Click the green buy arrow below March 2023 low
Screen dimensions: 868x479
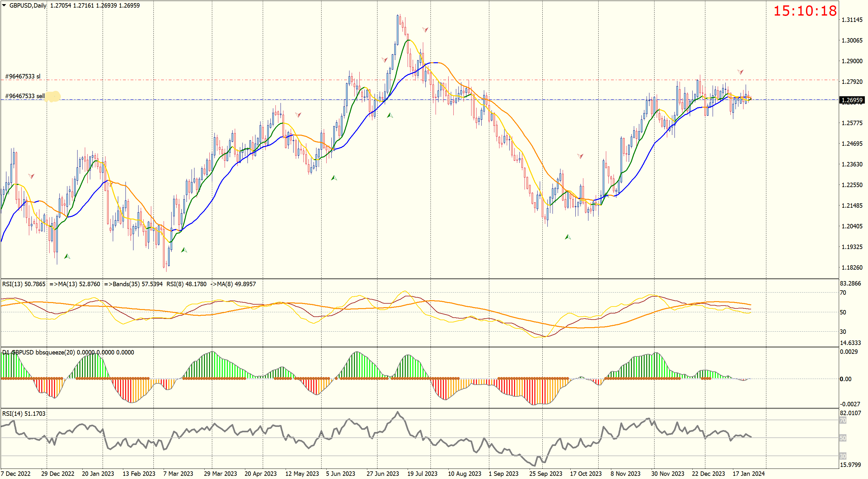(184, 250)
